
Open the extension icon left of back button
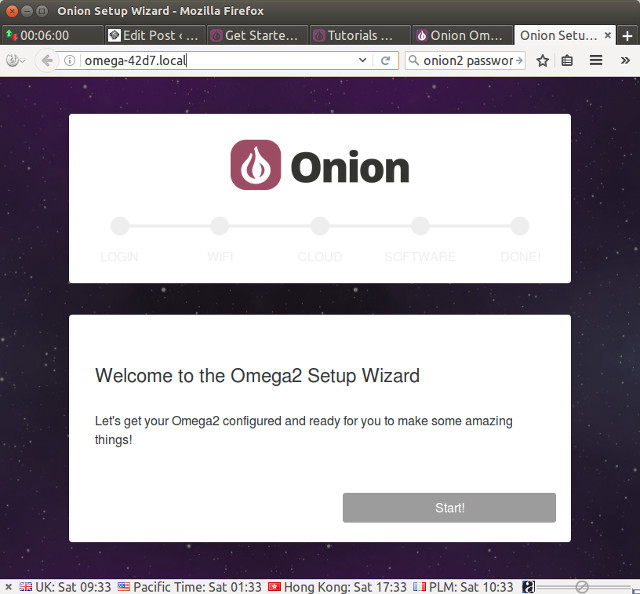click(x=15, y=61)
